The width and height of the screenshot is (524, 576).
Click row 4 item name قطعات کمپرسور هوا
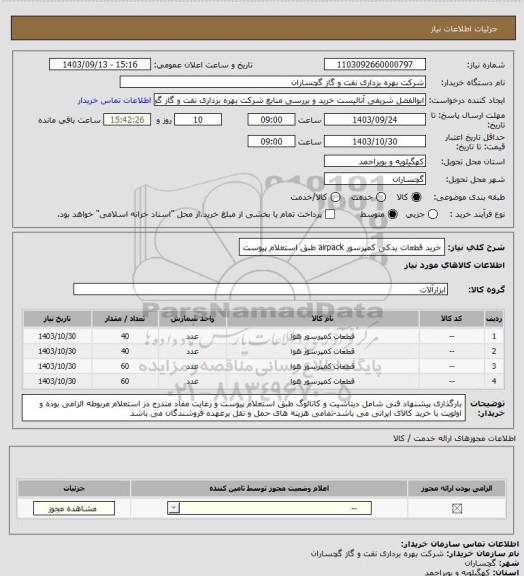point(322,381)
